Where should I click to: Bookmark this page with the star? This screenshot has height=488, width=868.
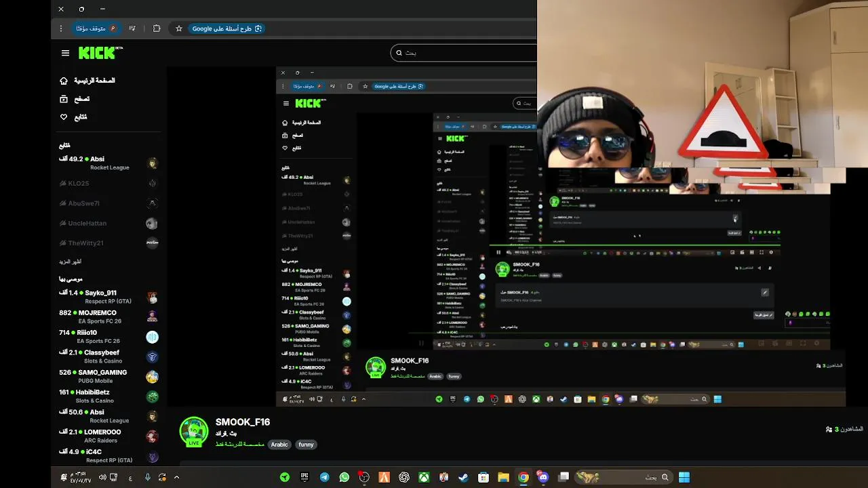click(179, 28)
